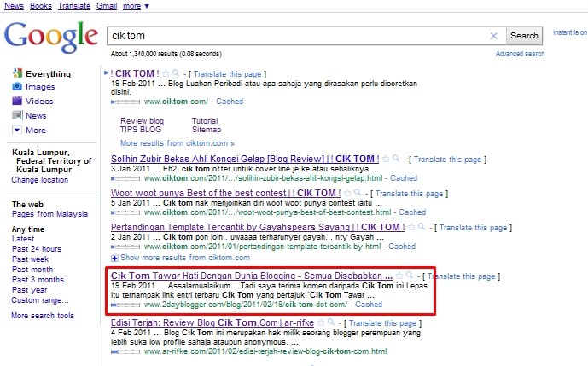Open Gmail in the top navigation
The width and height of the screenshot is (588, 366).
107,6
